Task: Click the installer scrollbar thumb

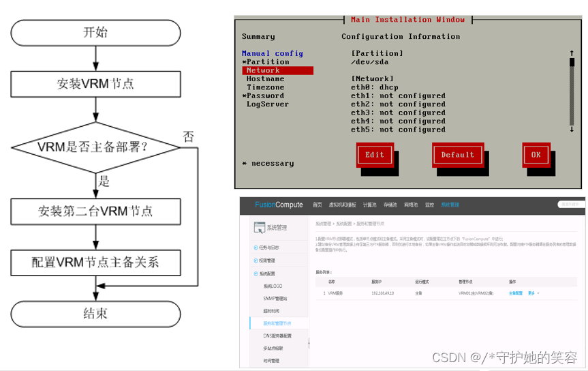Action: tap(572, 62)
